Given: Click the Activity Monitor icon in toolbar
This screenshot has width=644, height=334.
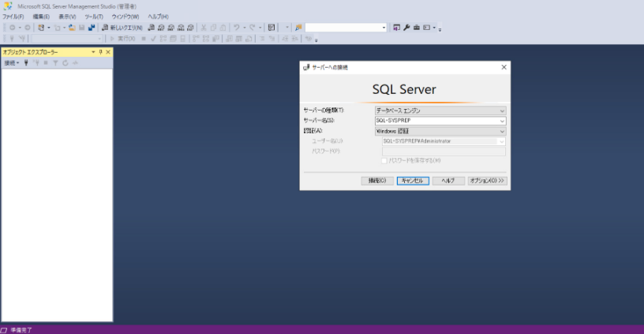Looking at the screenshot, I should (271, 28).
